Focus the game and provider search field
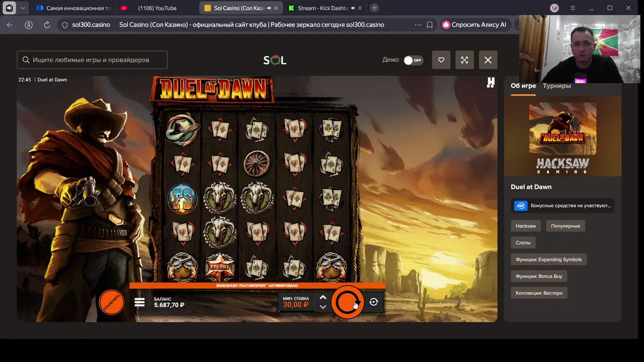The height and width of the screenshot is (362, 644). tap(92, 60)
